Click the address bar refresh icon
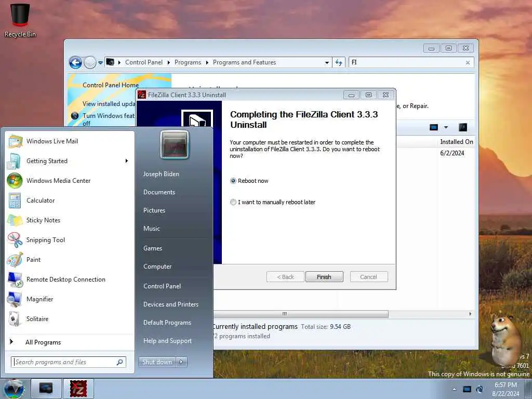 [339, 62]
